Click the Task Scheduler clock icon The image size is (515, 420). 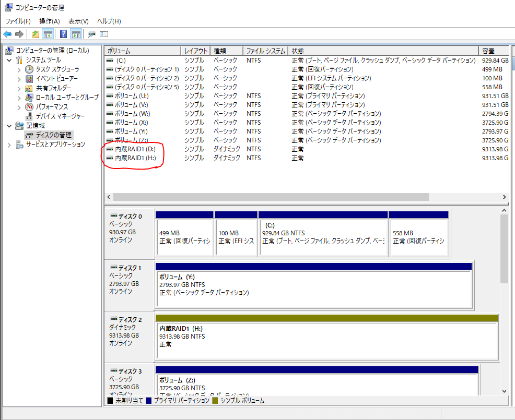point(29,69)
